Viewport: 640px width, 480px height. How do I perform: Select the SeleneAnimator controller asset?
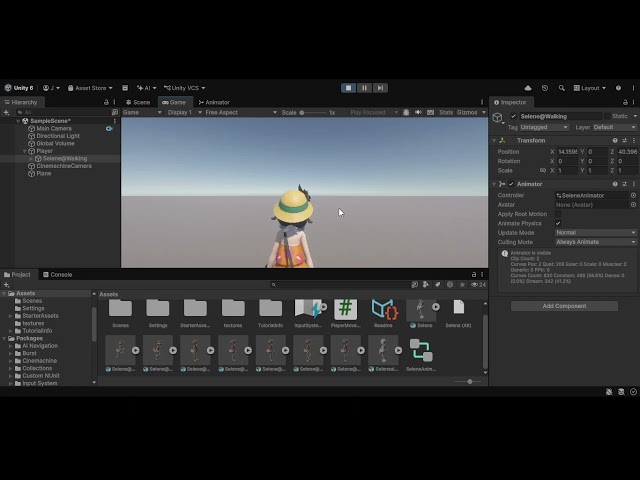pyautogui.click(x=421, y=354)
